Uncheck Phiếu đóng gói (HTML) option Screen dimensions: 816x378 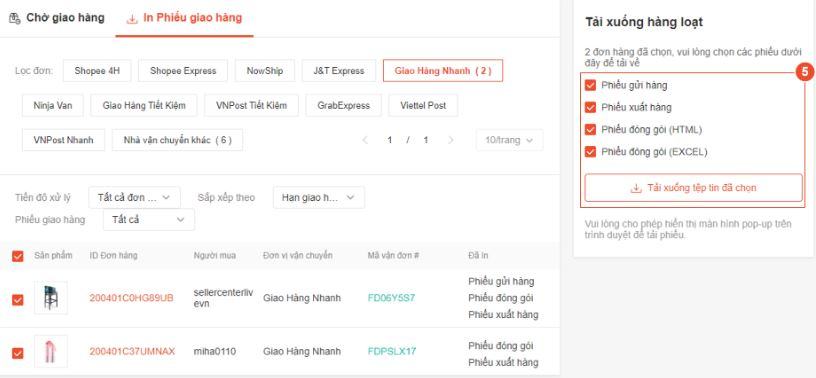(x=590, y=129)
